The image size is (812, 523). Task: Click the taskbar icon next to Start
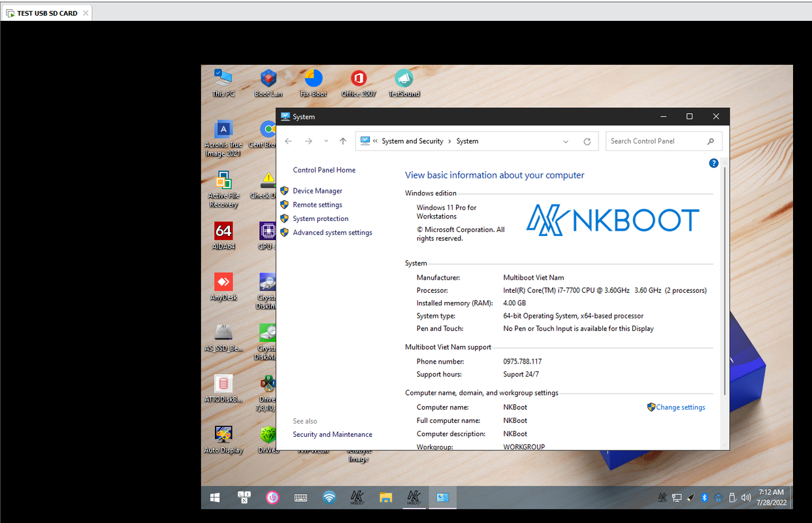coord(244,498)
